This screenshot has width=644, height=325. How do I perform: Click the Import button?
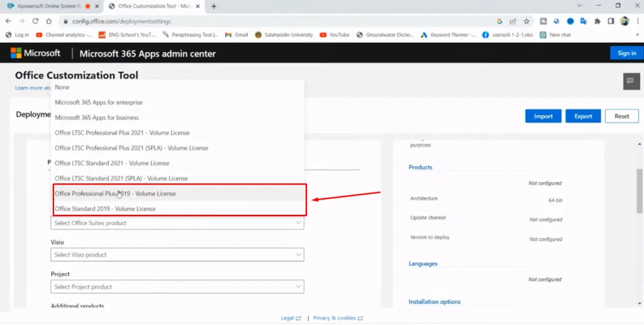(x=543, y=116)
